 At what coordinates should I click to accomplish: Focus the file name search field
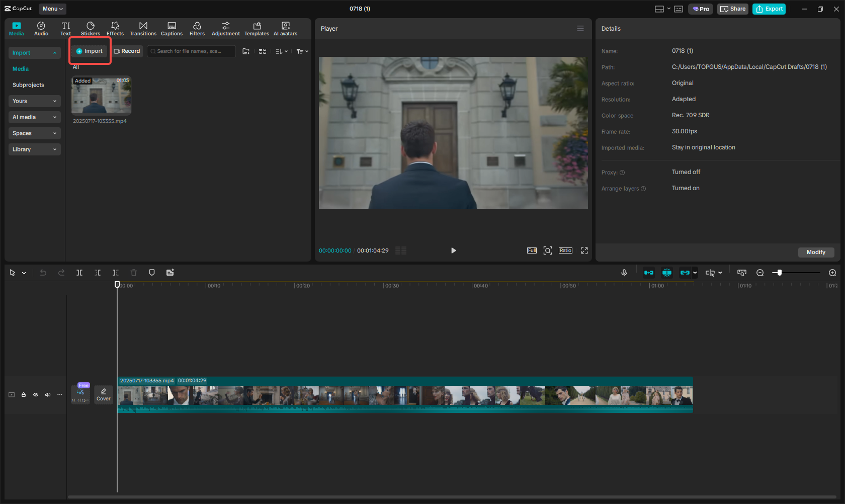191,51
